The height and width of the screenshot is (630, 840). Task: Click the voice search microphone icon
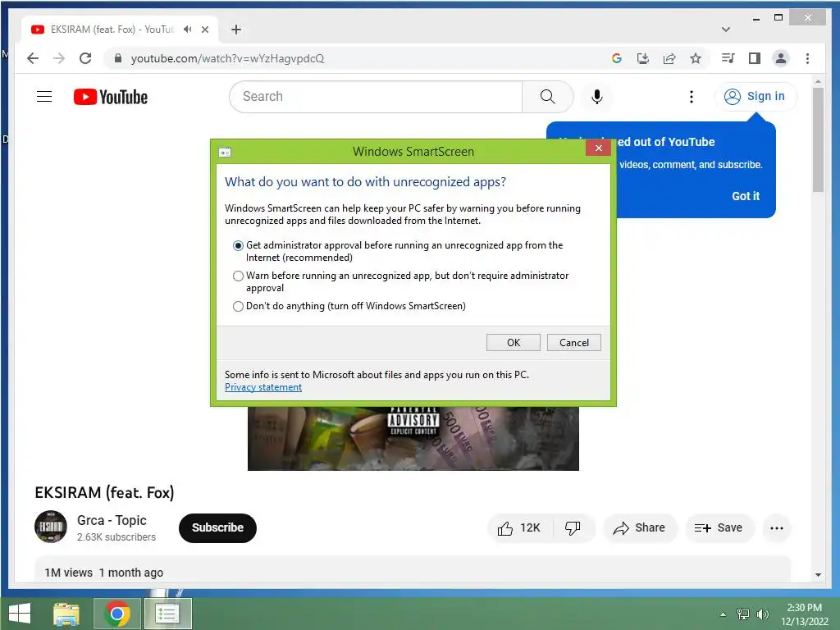[597, 97]
